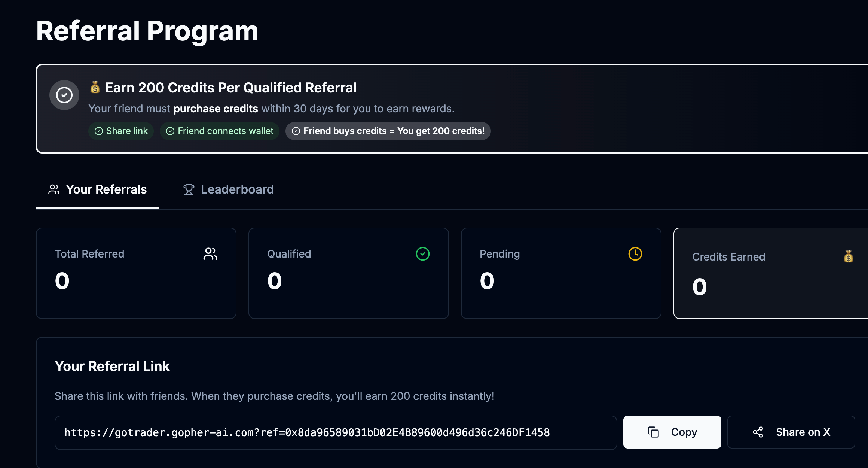
Task: Click the trophy icon next to Leaderboard
Action: (x=189, y=189)
